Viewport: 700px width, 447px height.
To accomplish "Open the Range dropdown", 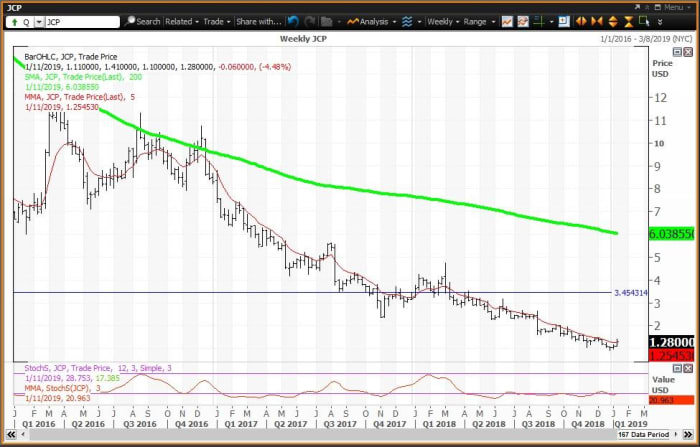I will (478, 20).
